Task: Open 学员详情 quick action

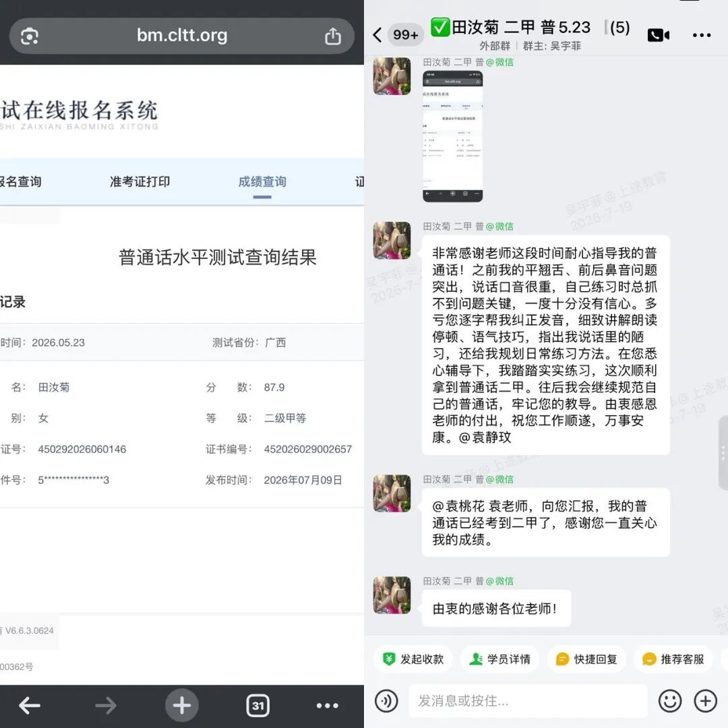Action: point(500,659)
